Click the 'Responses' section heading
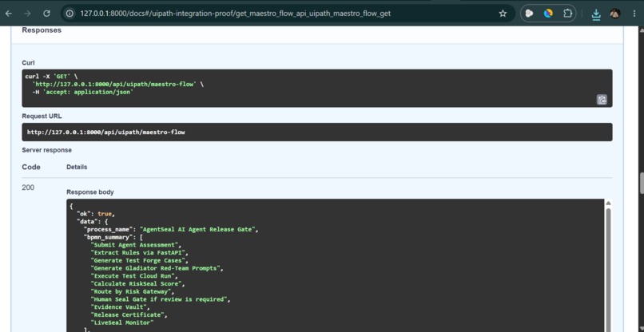644x332 pixels. point(42,30)
